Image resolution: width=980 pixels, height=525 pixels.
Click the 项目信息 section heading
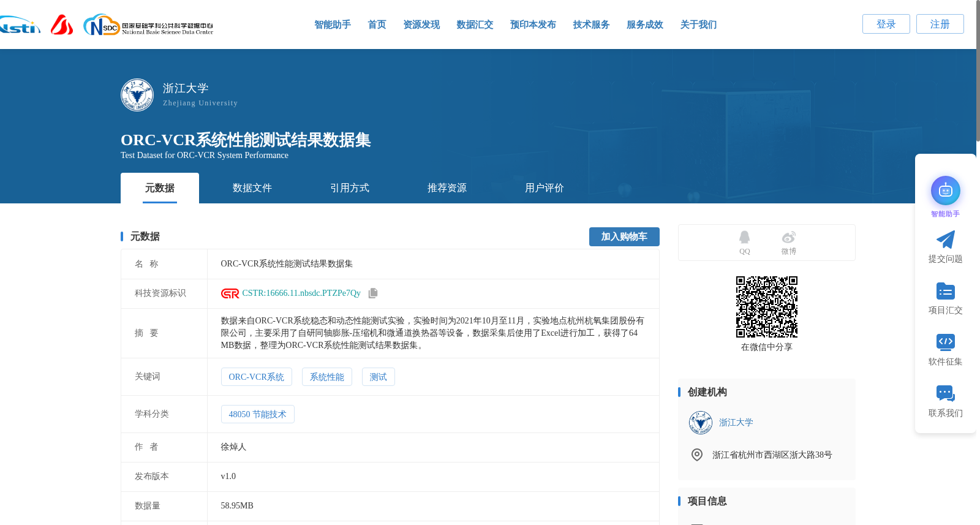click(707, 501)
